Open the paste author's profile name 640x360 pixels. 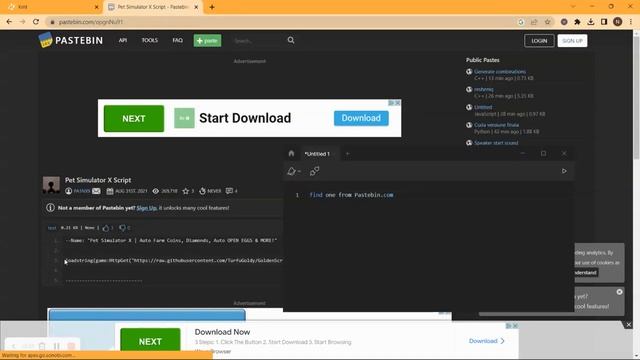pos(82,191)
